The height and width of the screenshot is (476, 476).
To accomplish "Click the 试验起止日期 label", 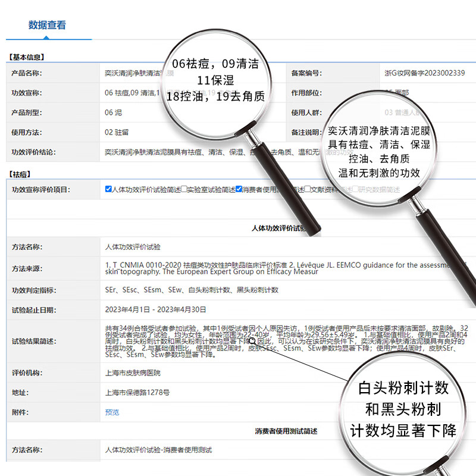I will (34, 310).
